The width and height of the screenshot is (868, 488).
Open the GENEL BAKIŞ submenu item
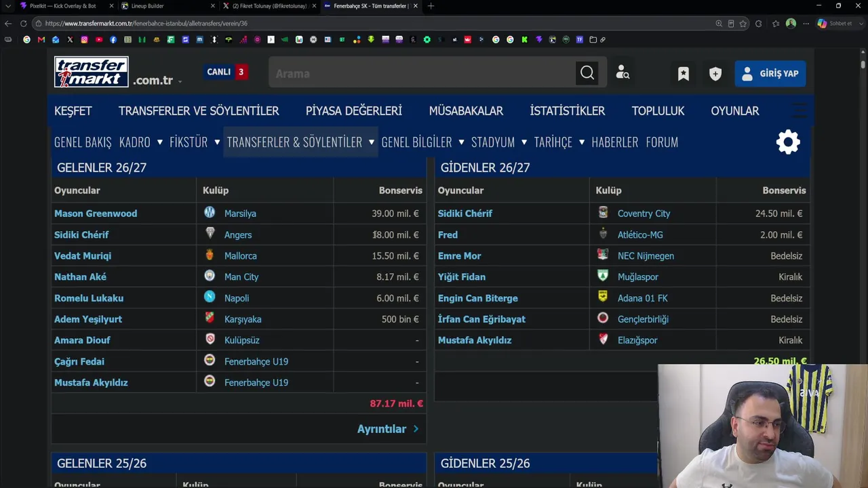tap(83, 142)
